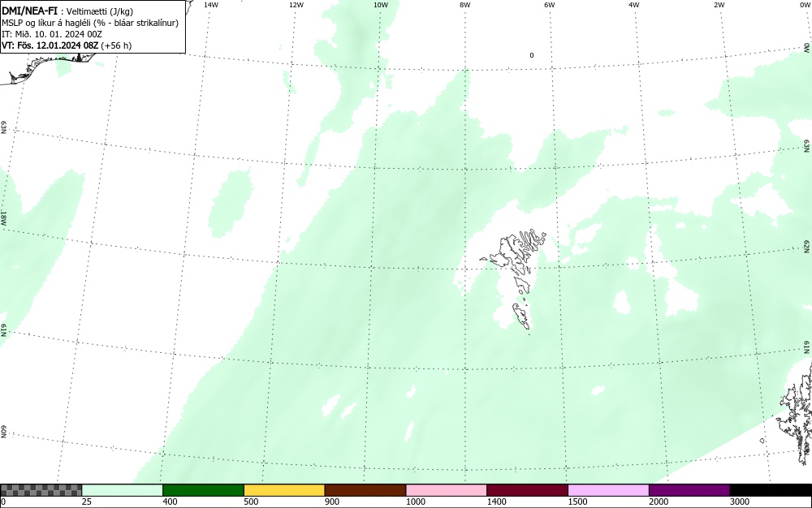The width and height of the screenshot is (812, 508).
Task: Click the lavender legend swatch
Action: pyautogui.click(x=608, y=490)
